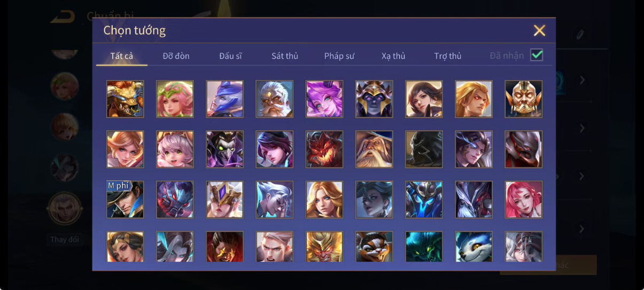Choose the red demon face hero
Viewport: 644px width, 290px height.
point(324,149)
